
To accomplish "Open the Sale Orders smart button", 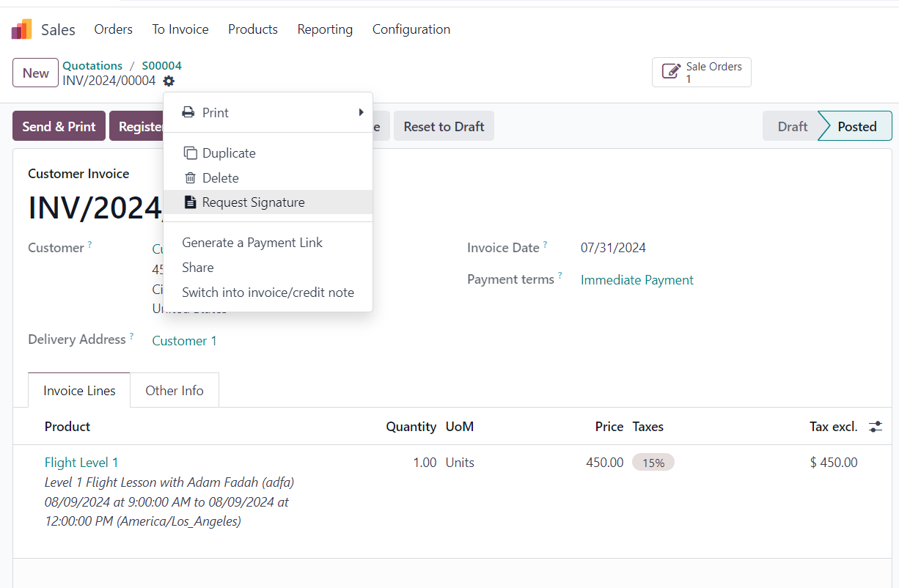I will tap(702, 72).
